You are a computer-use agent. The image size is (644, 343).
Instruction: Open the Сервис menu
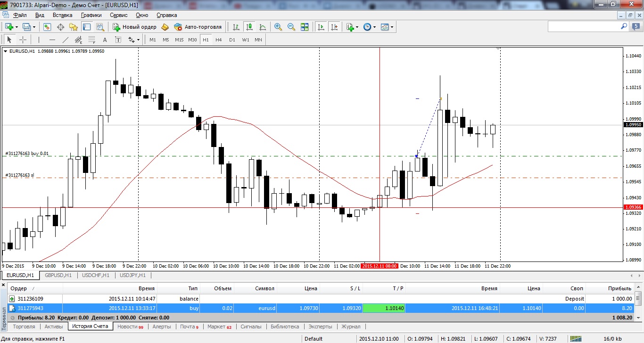(x=118, y=15)
